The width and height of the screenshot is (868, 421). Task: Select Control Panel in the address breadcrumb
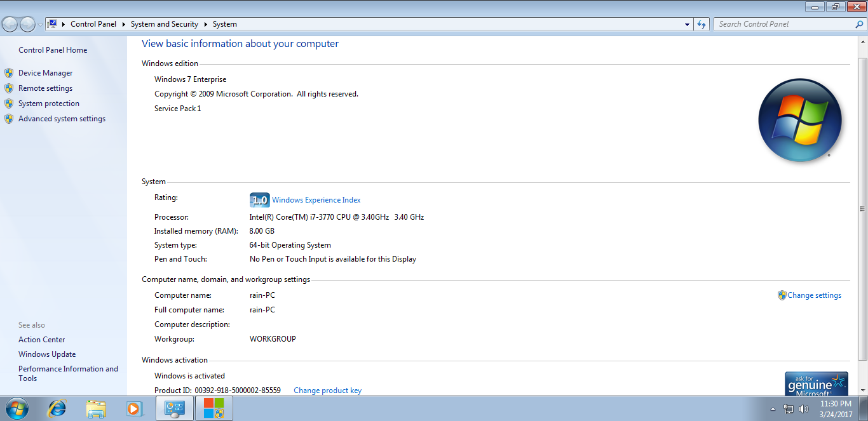(x=93, y=24)
